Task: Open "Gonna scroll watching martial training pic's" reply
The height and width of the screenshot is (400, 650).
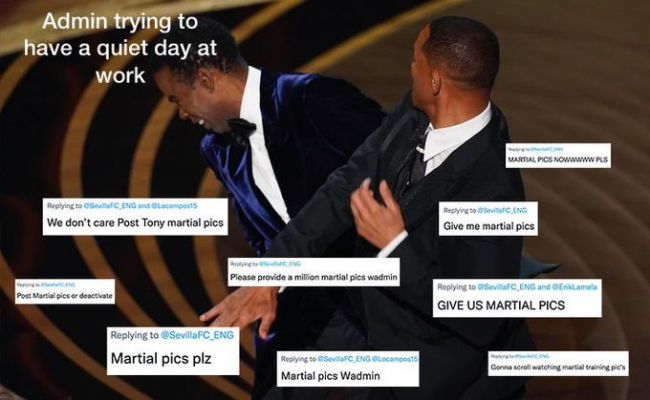Action: [x=558, y=367]
